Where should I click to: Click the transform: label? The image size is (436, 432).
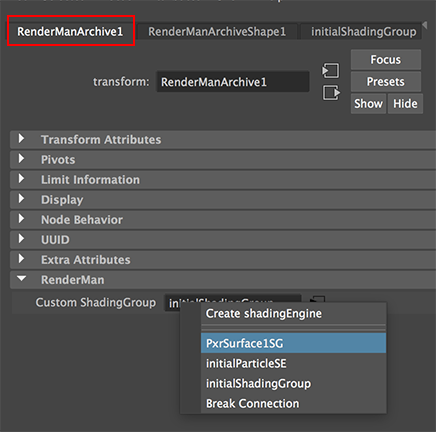121,82
